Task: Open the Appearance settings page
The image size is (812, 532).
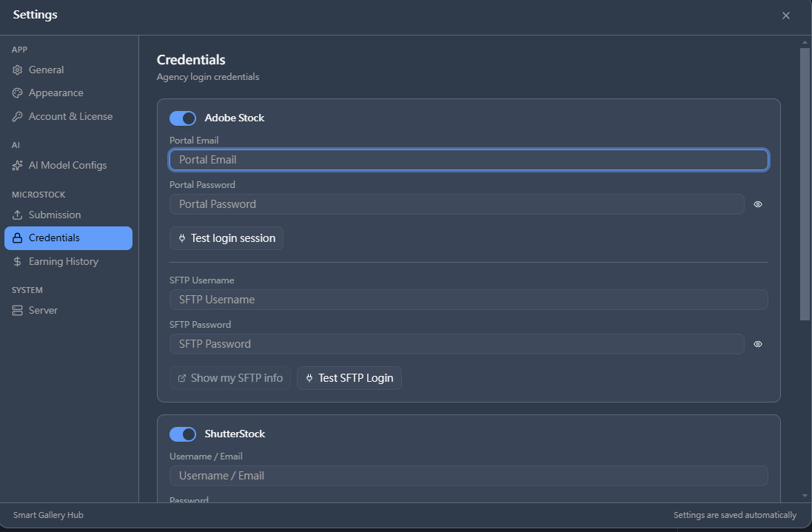Action: (68, 93)
